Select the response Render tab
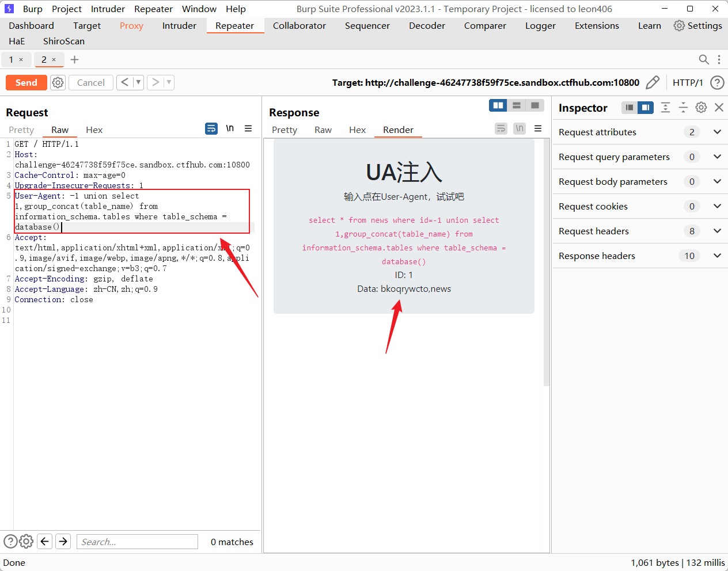728x571 pixels. [399, 130]
